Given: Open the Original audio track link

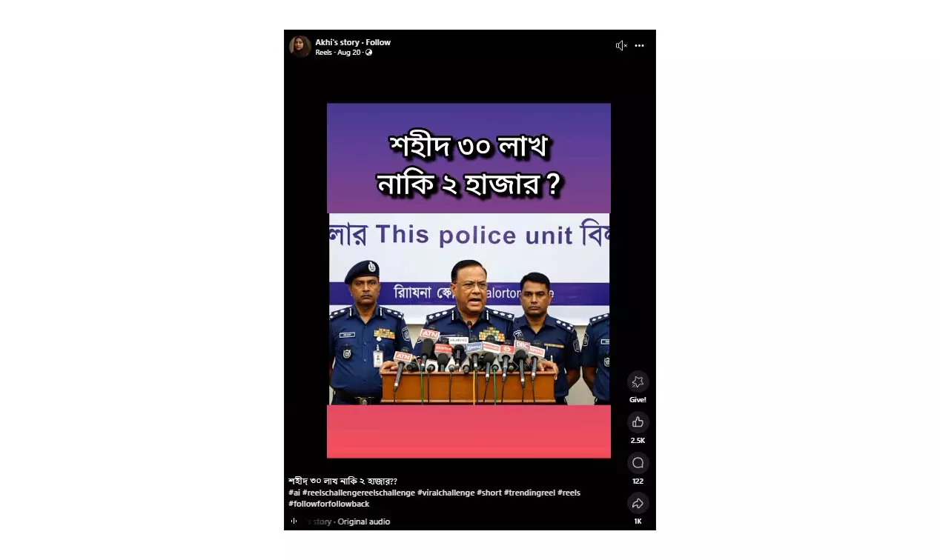Looking at the screenshot, I should pos(363,521).
